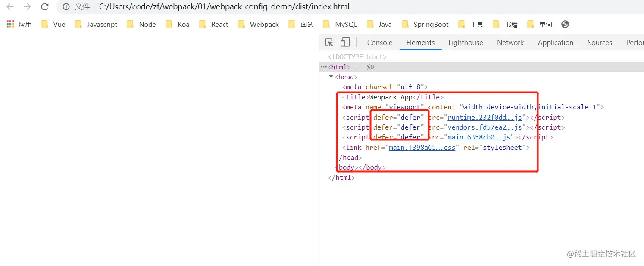The height and width of the screenshot is (266, 644).
Task: Click the globe bookmark icon
Action: (565, 24)
